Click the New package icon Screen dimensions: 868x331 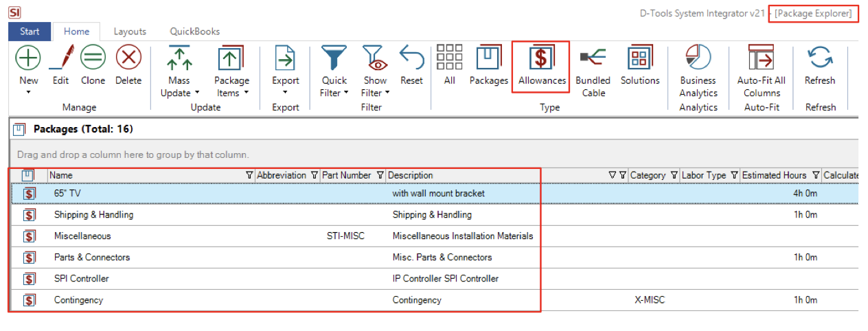tap(28, 57)
